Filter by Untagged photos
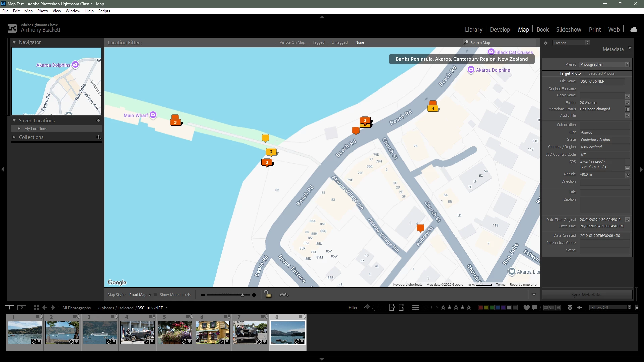This screenshot has height=362, width=644. (x=340, y=42)
